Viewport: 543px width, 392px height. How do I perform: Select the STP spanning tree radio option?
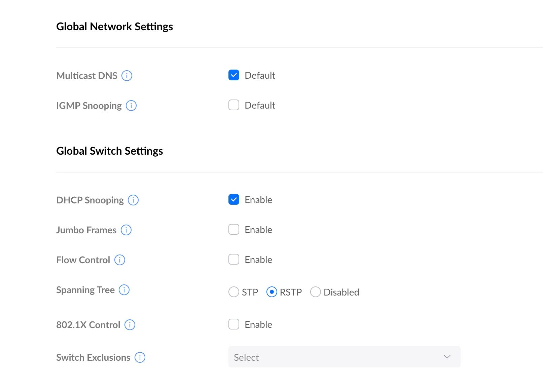point(233,292)
